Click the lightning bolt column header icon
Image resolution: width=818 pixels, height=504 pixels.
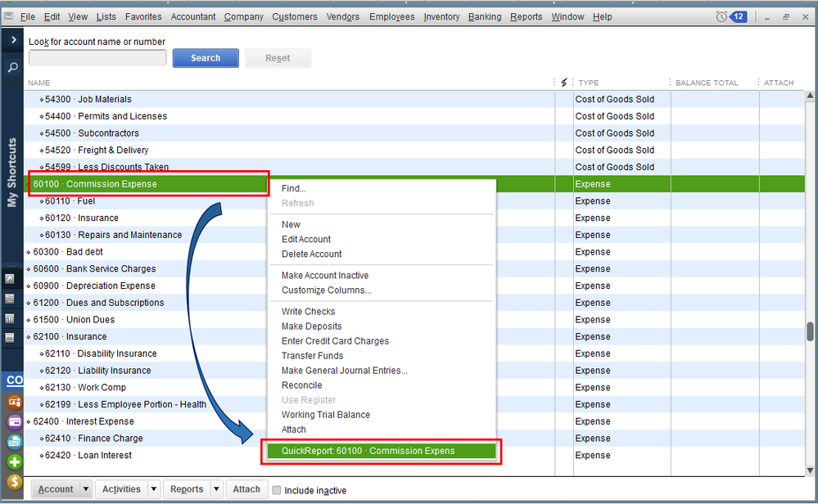pos(564,83)
